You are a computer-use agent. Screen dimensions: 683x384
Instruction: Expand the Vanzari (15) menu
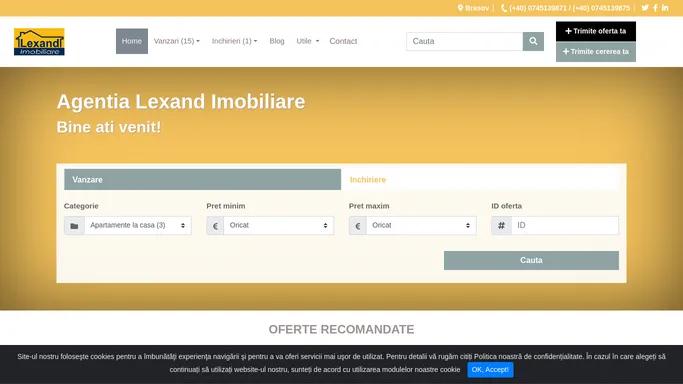[x=176, y=41]
